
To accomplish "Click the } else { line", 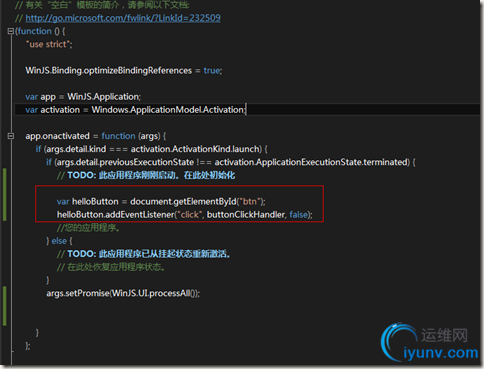I will [x=59, y=241].
